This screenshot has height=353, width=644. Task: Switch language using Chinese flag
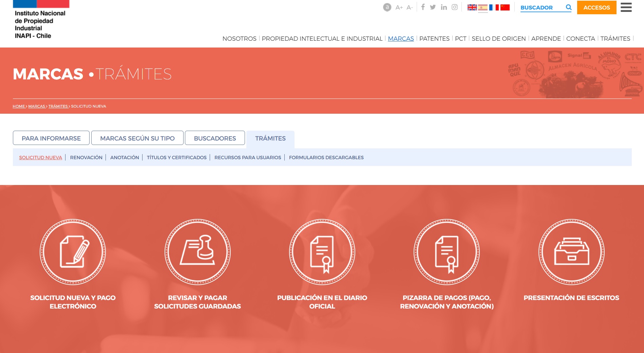(x=505, y=7)
